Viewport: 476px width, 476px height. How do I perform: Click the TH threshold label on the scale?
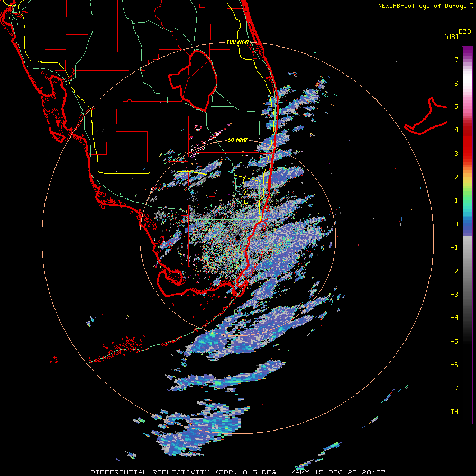click(x=454, y=412)
